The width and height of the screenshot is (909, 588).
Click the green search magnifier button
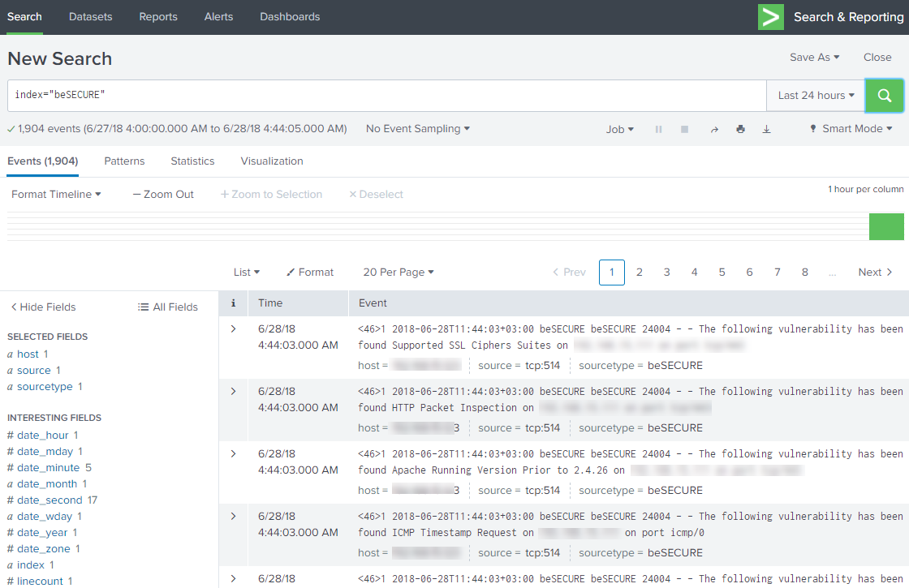(x=884, y=96)
